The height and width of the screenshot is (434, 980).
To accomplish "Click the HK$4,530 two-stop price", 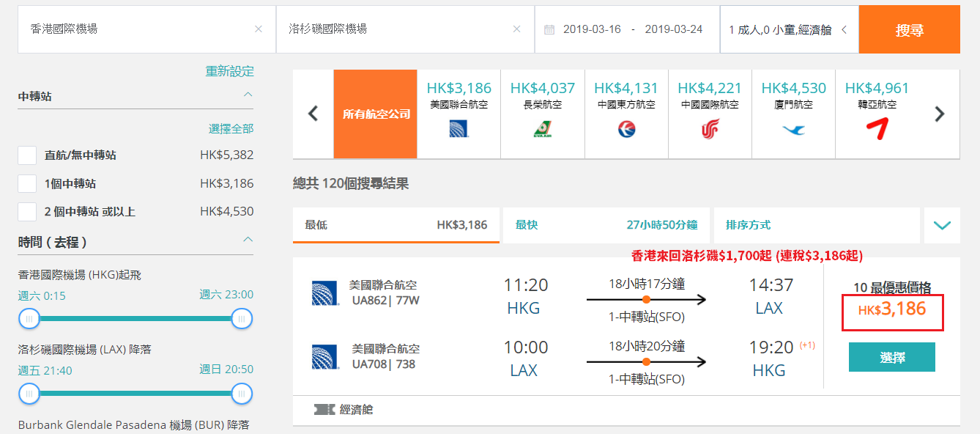I will point(227,211).
